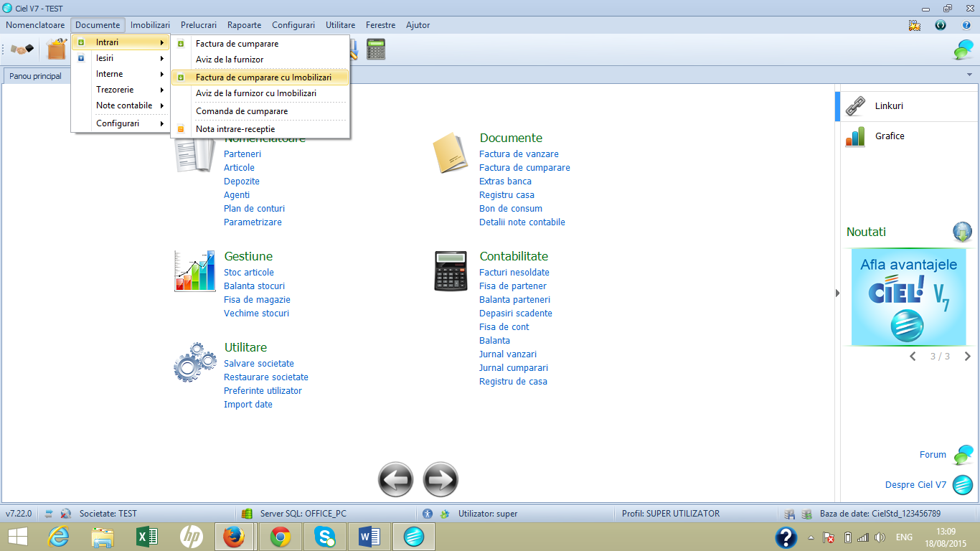
Task: Go forward using the right arrow button
Action: pyautogui.click(x=440, y=479)
